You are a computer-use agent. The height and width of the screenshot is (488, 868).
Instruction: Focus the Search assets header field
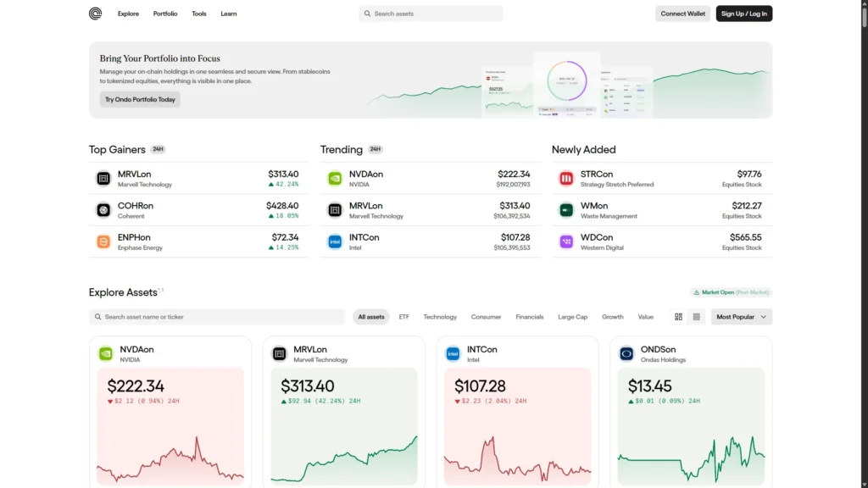431,14
